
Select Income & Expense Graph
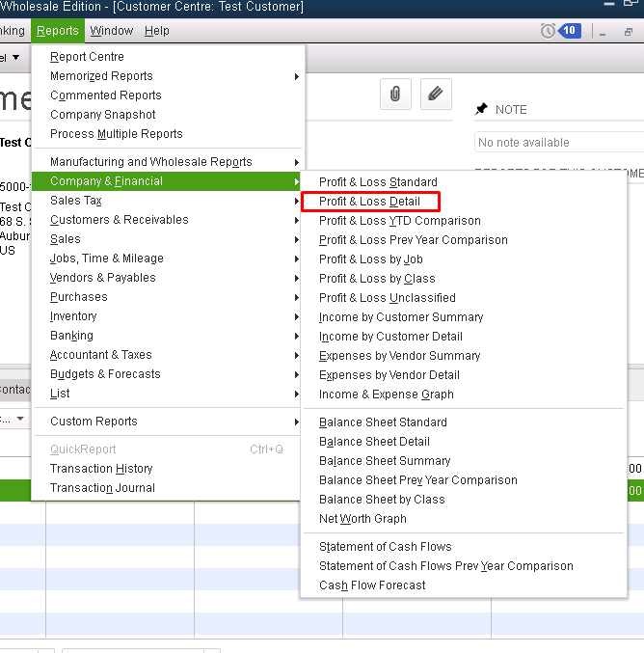(386, 395)
